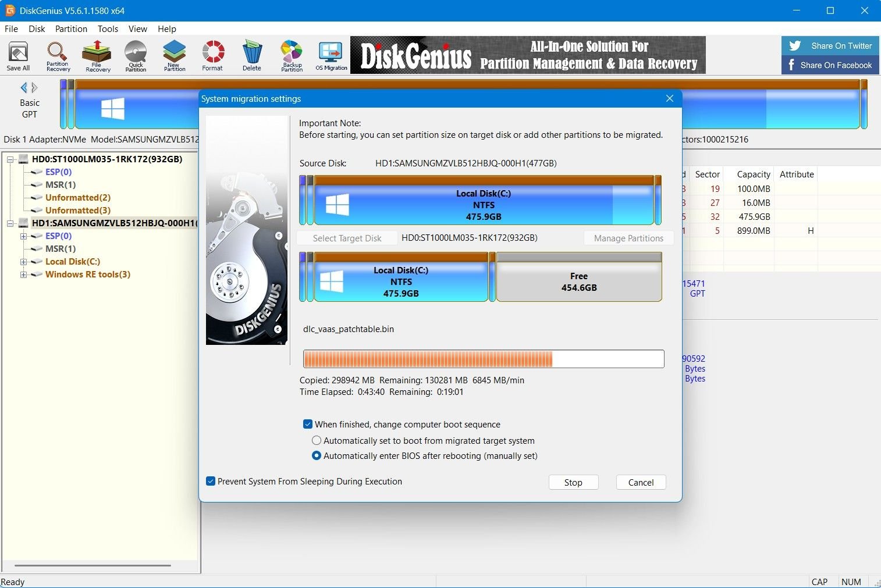Click the dlc_vaas_patchtable.bin file name
This screenshot has width=881, height=588.
point(349,329)
